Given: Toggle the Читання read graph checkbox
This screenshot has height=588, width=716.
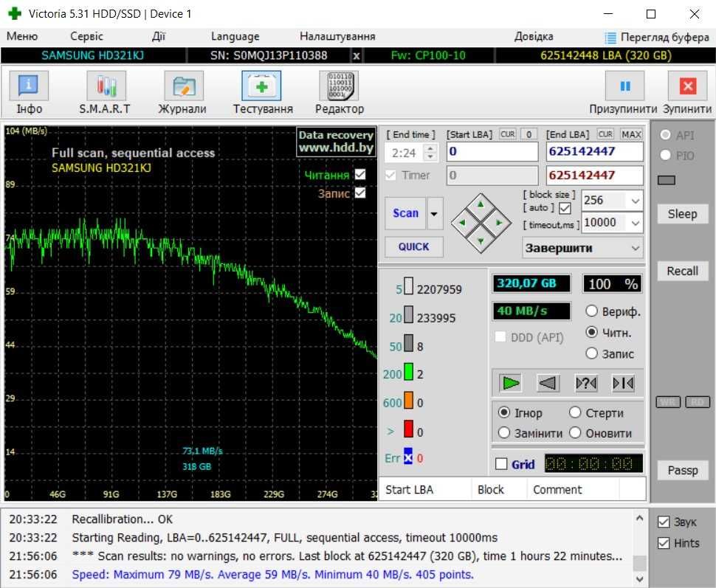Looking at the screenshot, I should pos(360,174).
